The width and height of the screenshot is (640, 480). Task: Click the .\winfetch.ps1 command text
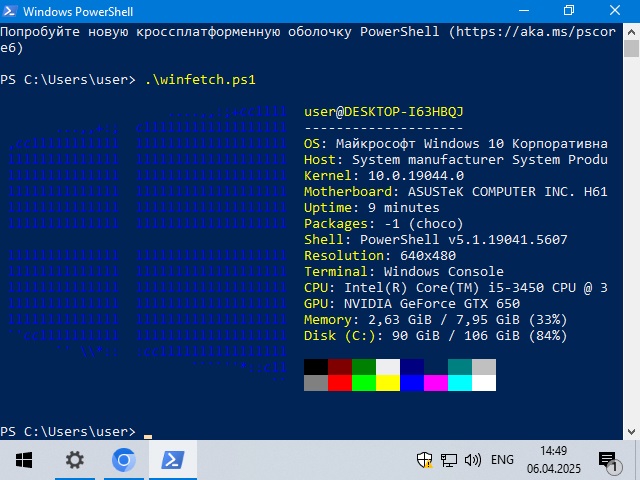pos(200,80)
